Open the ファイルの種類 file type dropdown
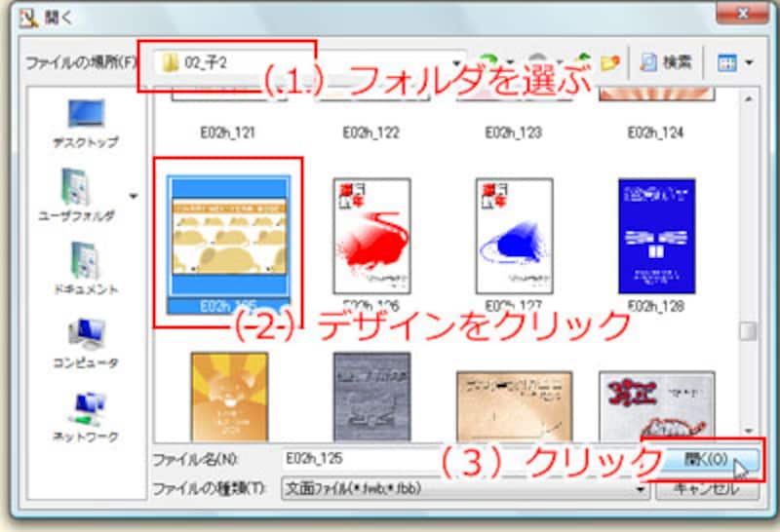Viewport: 780px width, 532px height. [642, 489]
